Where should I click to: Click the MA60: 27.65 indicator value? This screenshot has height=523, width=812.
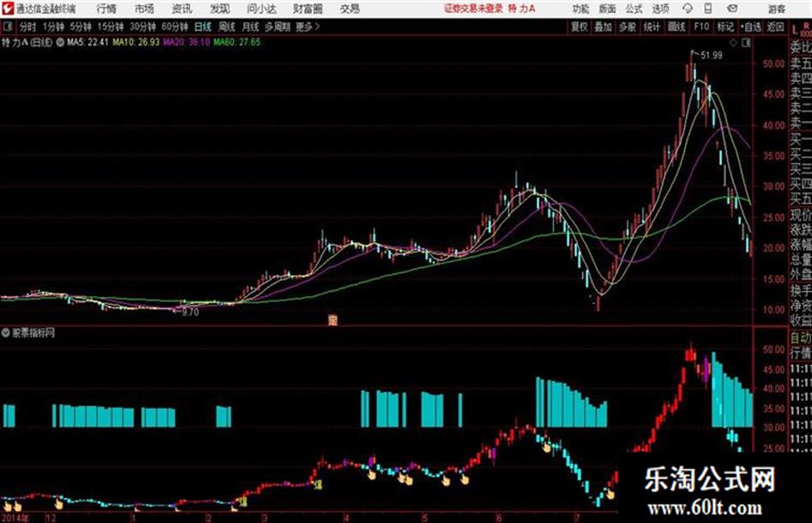pos(237,42)
